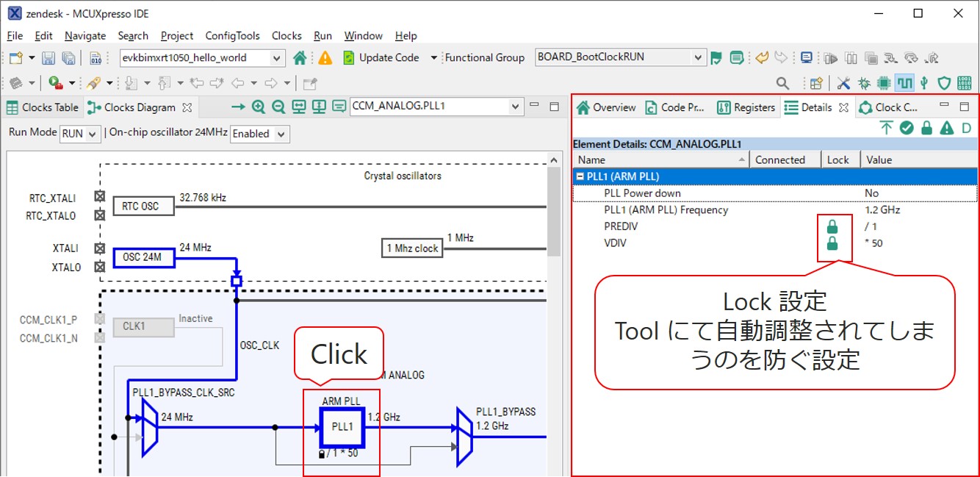Click the fit-width icon above the diagram
The width and height of the screenshot is (980, 477).
[x=299, y=107]
